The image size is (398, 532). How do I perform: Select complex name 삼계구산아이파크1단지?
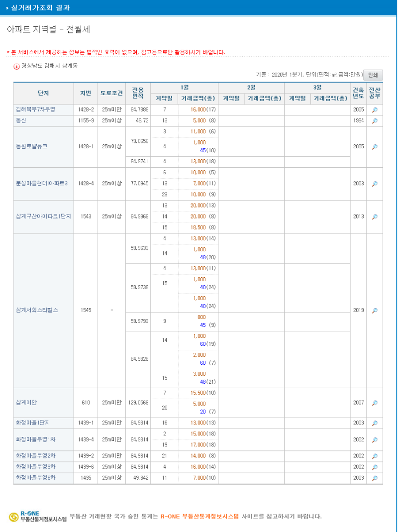43,216
